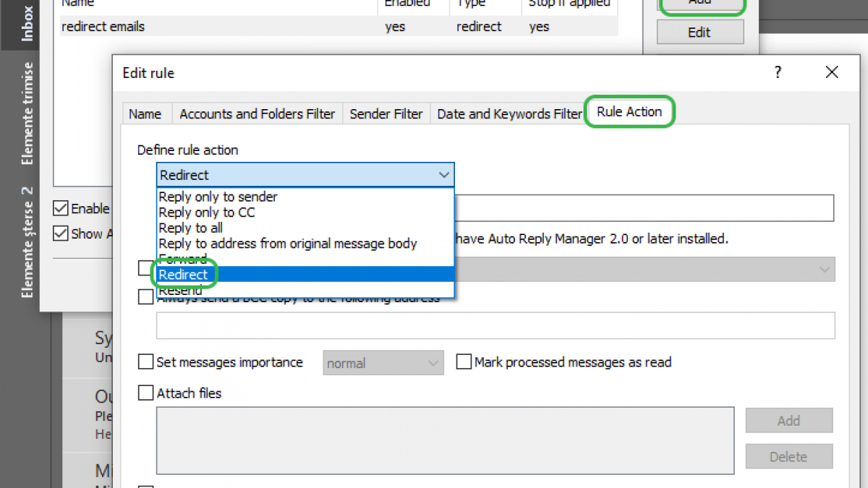The image size is (868, 488).
Task: Select Redirect in the action list
Action: 184,275
